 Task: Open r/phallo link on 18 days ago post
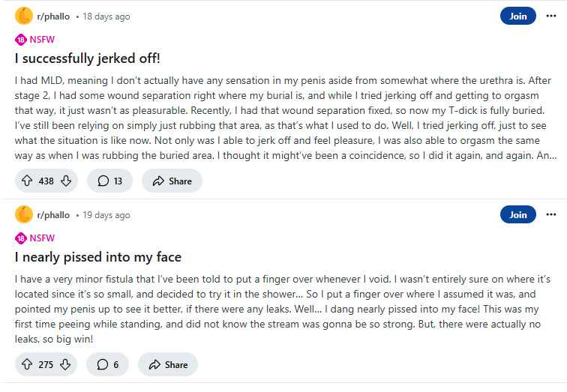pos(53,16)
